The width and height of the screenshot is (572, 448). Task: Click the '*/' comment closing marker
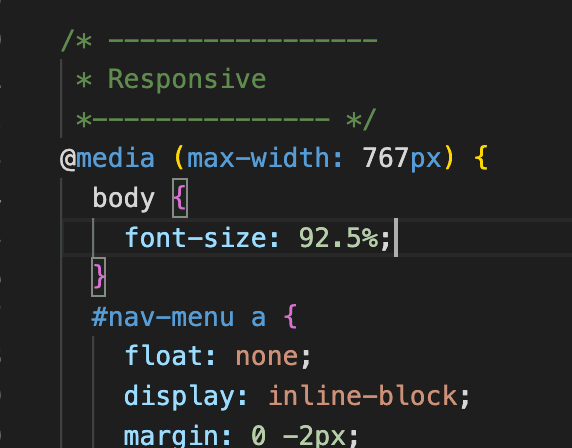(x=361, y=119)
